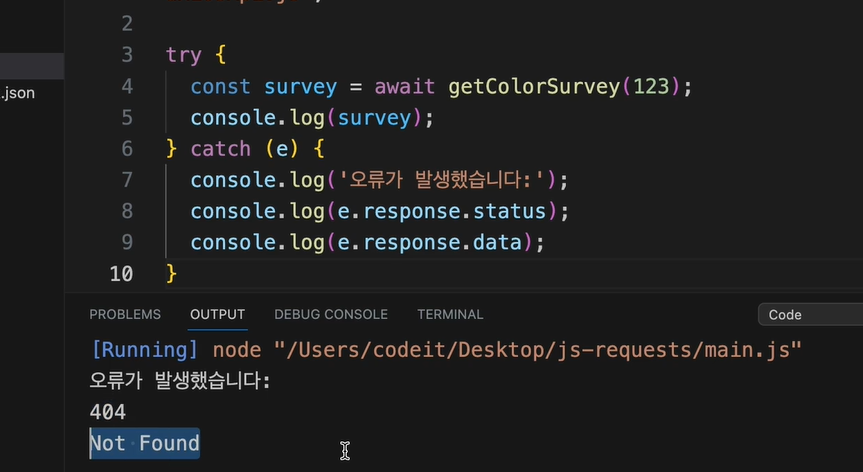Click the .json file in the sidebar
The height and width of the screenshot is (472, 863).
18,93
